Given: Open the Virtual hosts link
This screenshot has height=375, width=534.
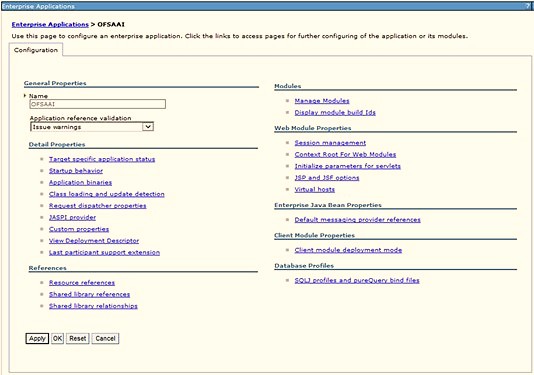Looking at the screenshot, I should coord(315,189).
